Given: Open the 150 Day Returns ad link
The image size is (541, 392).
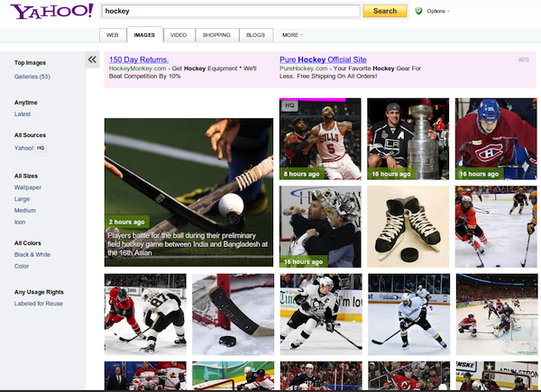Looking at the screenshot, I should (x=139, y=59).
